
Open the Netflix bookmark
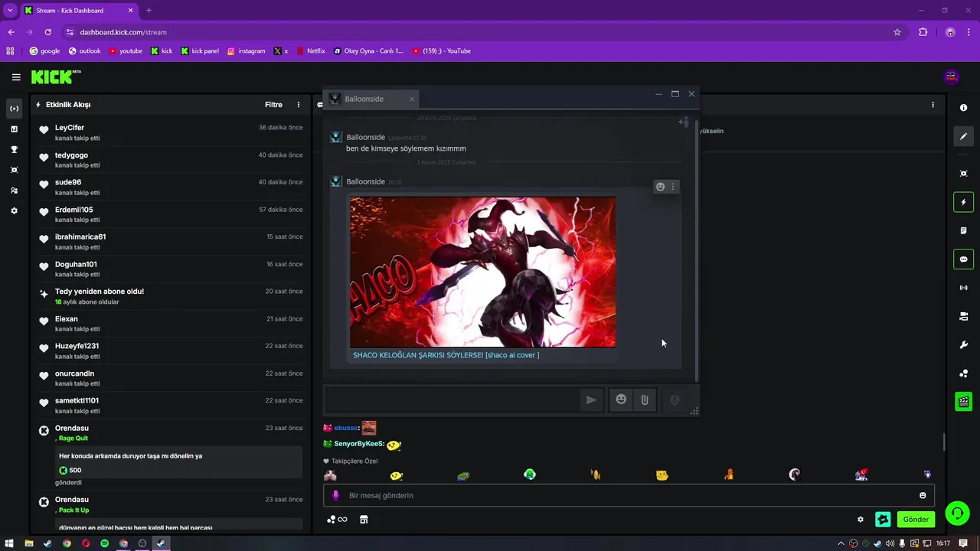pos(311,51)
